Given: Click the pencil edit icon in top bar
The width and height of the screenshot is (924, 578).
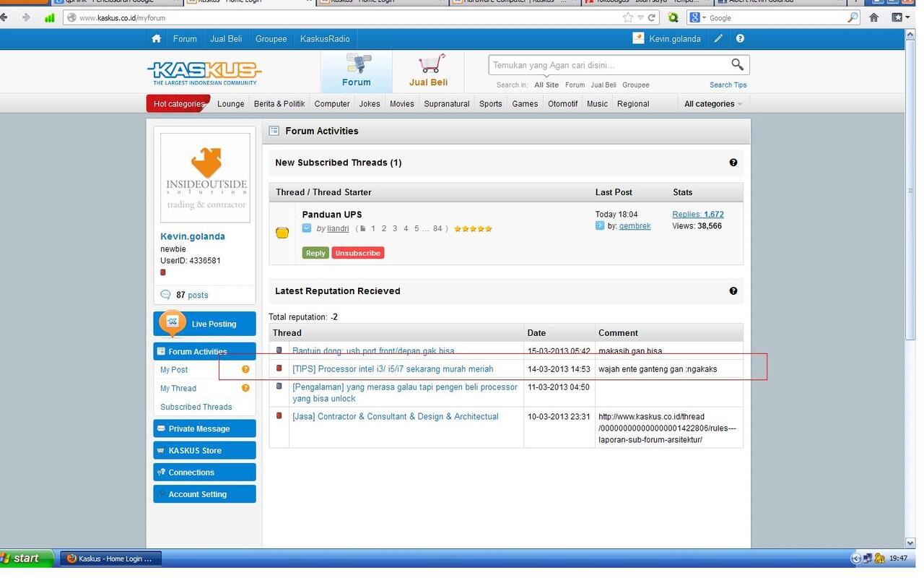Looking at the screenshot, I should pos(718,39).
